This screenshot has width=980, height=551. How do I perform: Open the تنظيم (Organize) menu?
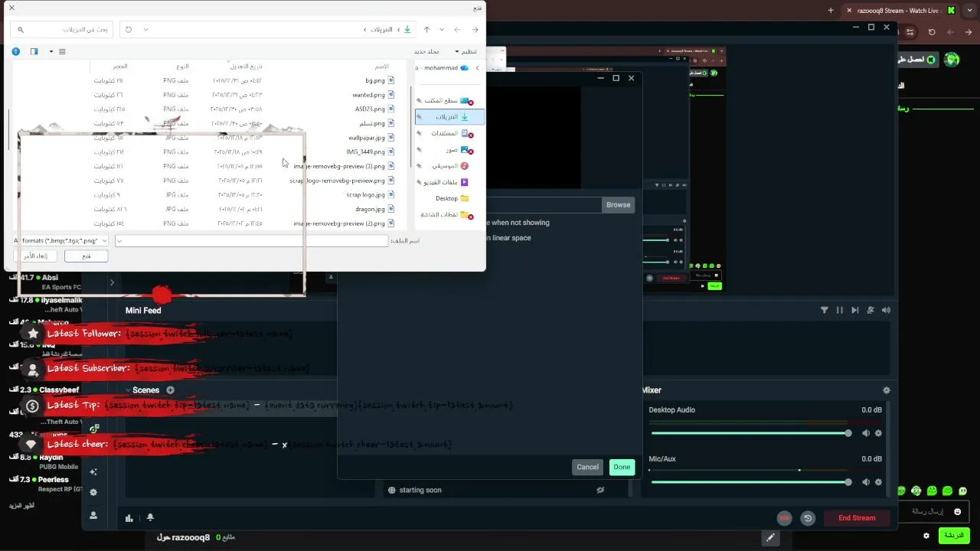pyautogui.click(x=465, y=51)
